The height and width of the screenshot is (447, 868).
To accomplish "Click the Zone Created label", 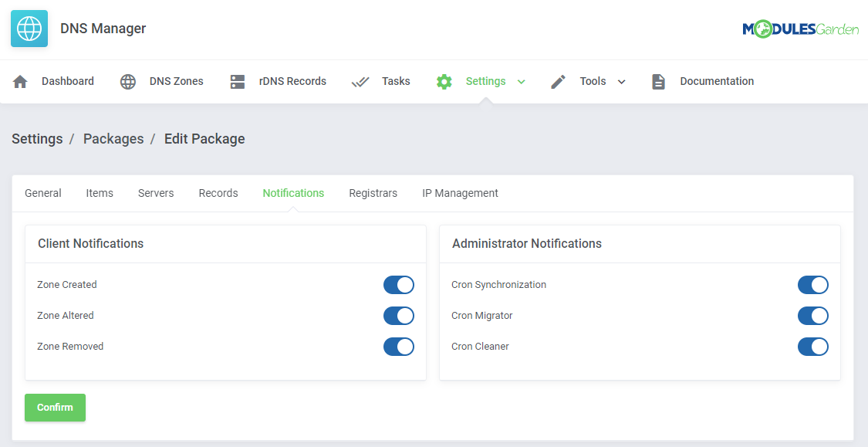I will 67,285.
